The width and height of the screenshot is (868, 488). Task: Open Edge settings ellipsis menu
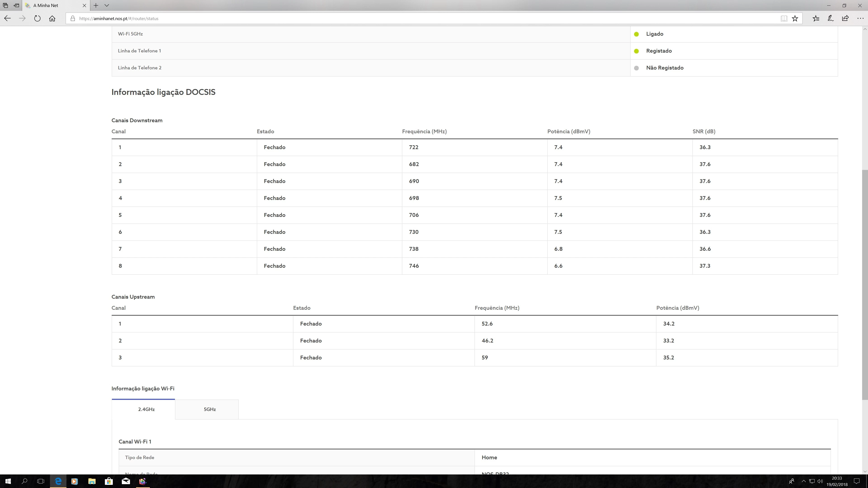(860, 19)
